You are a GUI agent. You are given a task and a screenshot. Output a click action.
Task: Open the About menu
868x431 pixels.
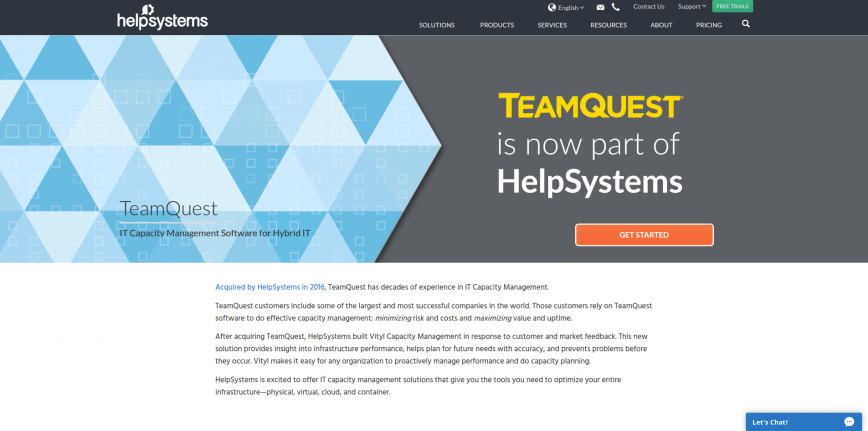tap(661, 25)
